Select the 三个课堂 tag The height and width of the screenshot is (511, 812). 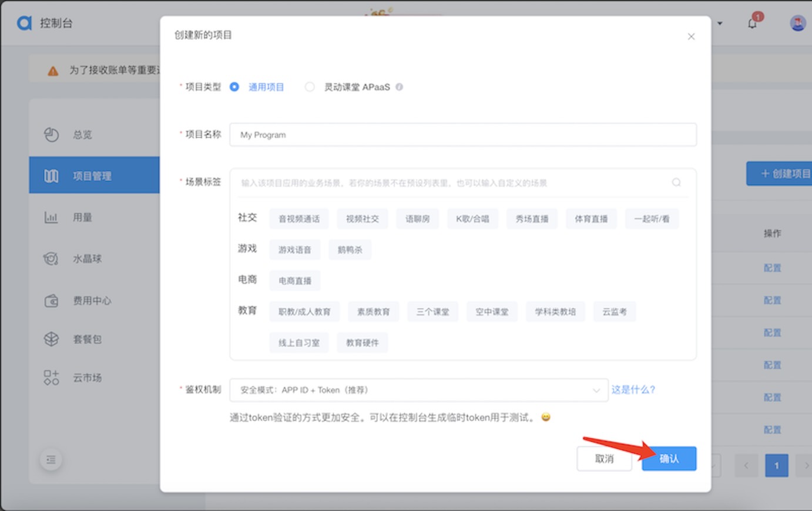tap(432, 312)
